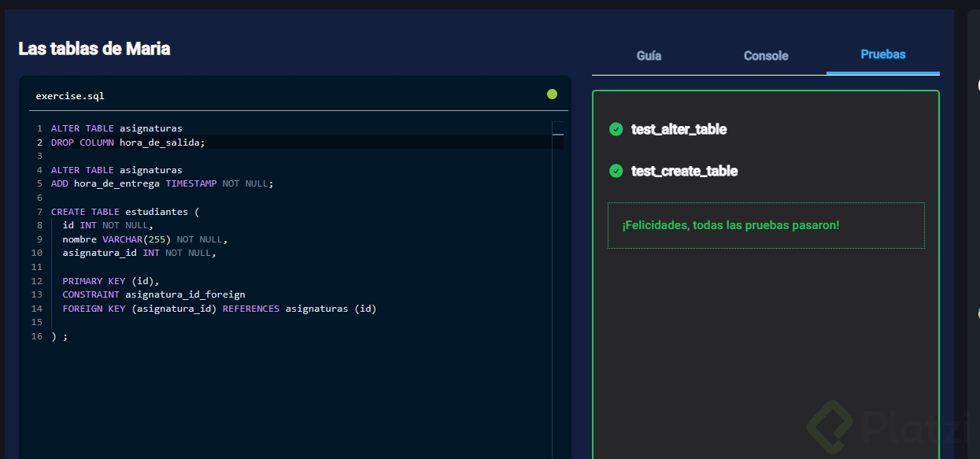
Task: Click the FOREIGN KEY REFERENCES asignaturas line
Action: click(x=219, y=309)
